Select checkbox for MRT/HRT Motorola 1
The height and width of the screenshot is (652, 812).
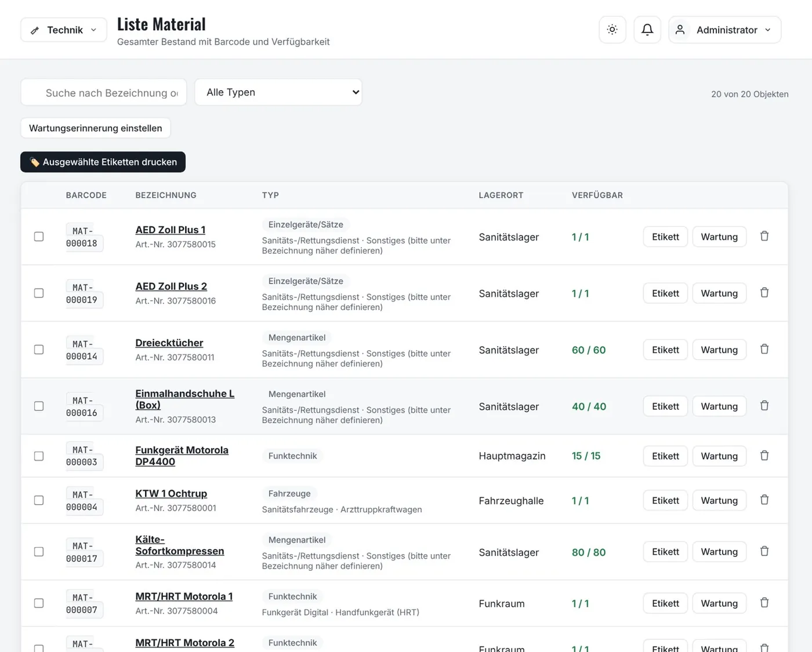click(39, 603)
